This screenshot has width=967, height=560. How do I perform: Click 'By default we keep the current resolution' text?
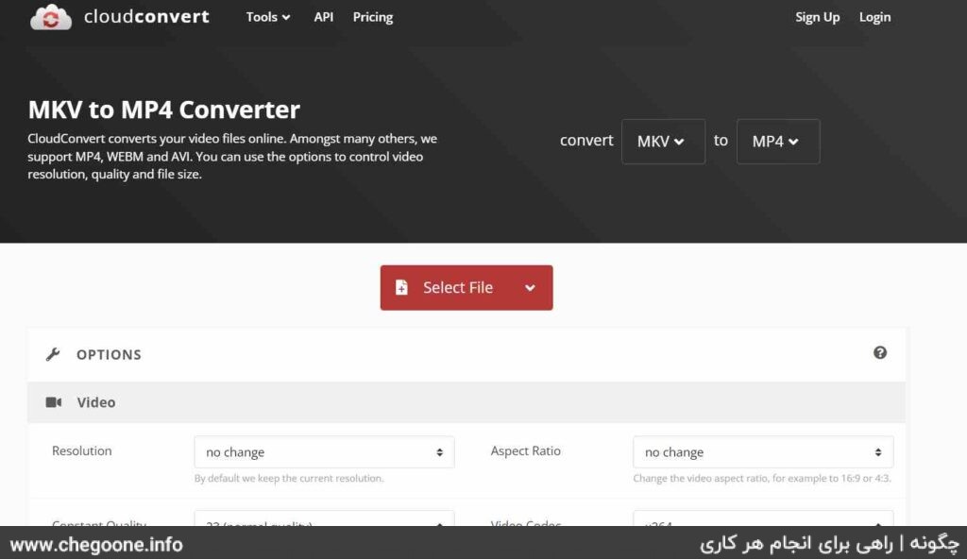tap(289, 478)
